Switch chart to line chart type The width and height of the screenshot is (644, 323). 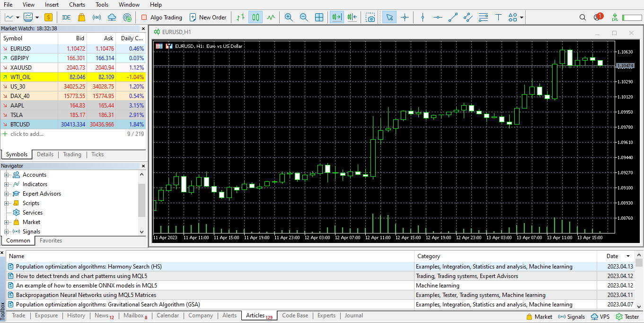coord(271,17)
